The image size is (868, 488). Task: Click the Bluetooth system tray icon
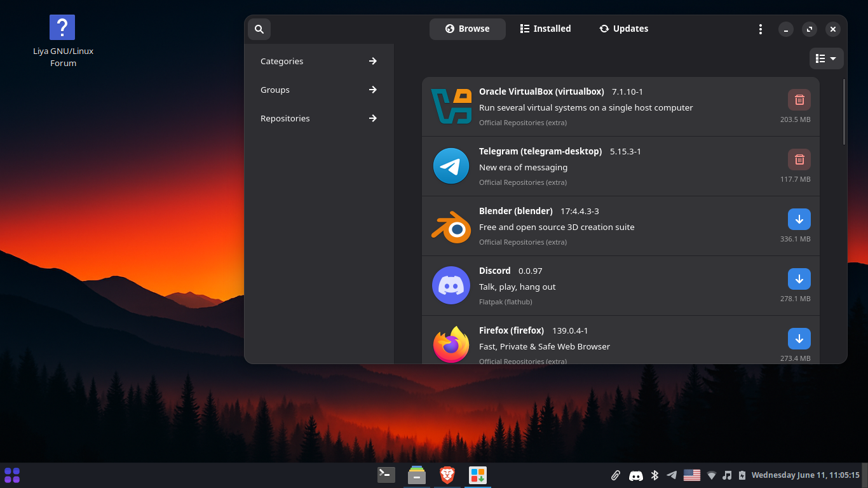coord(654,475)
